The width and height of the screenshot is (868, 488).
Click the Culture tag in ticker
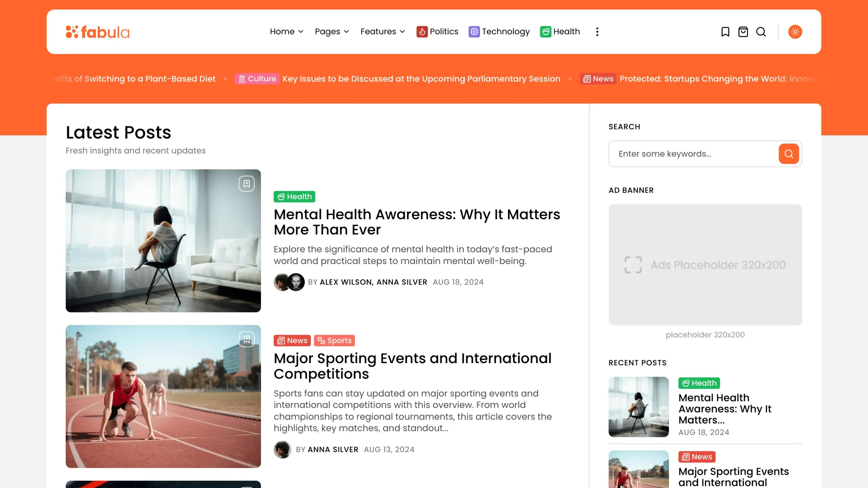257,79
